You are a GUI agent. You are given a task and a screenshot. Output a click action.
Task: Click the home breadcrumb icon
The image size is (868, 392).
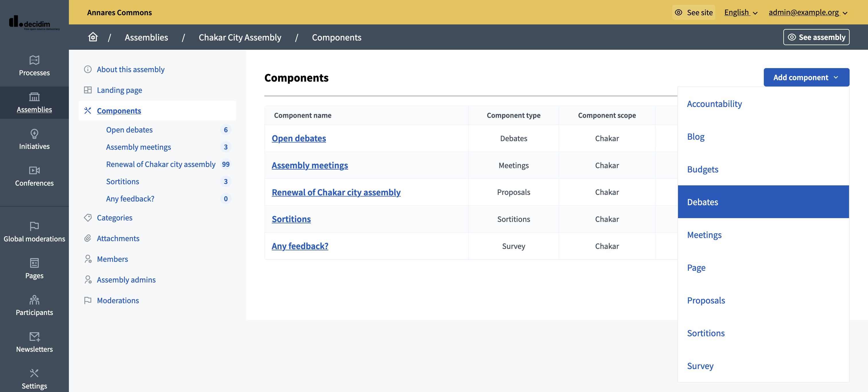(x=93, y=37)
